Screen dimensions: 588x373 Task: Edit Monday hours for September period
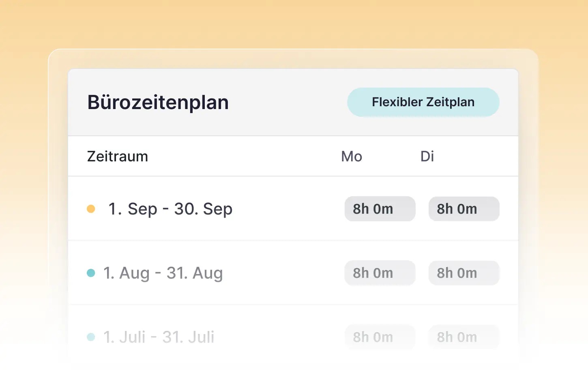[x=380, y=209]
